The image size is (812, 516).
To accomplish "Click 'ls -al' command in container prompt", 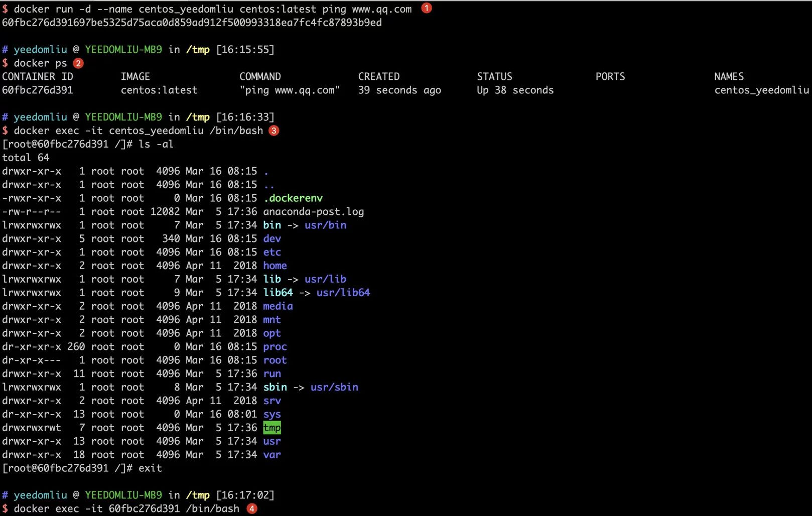I will (x=156, y=144).
